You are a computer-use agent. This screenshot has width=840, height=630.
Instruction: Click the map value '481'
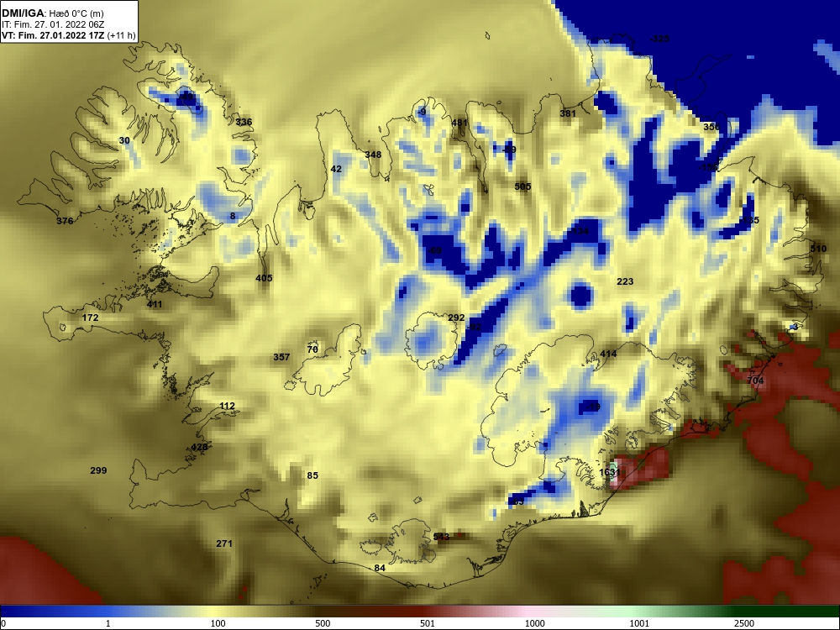pos(459,123)
